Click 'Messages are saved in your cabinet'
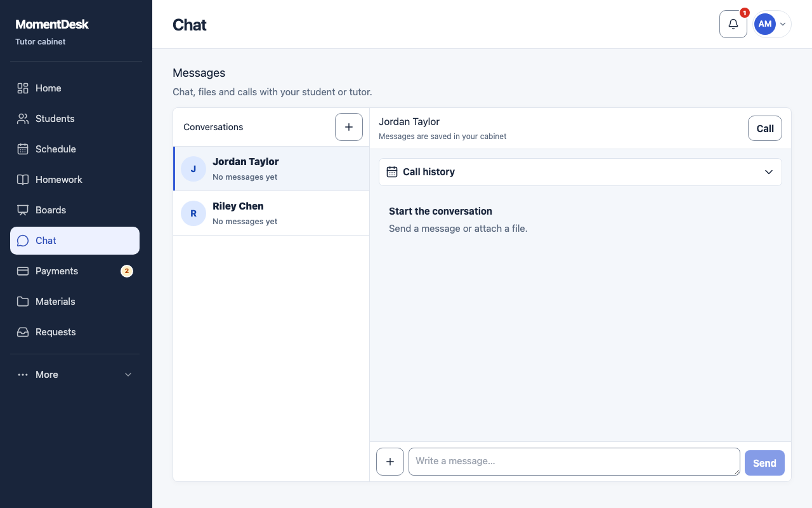This screenshot has height=508, width=812. (443, 137)
